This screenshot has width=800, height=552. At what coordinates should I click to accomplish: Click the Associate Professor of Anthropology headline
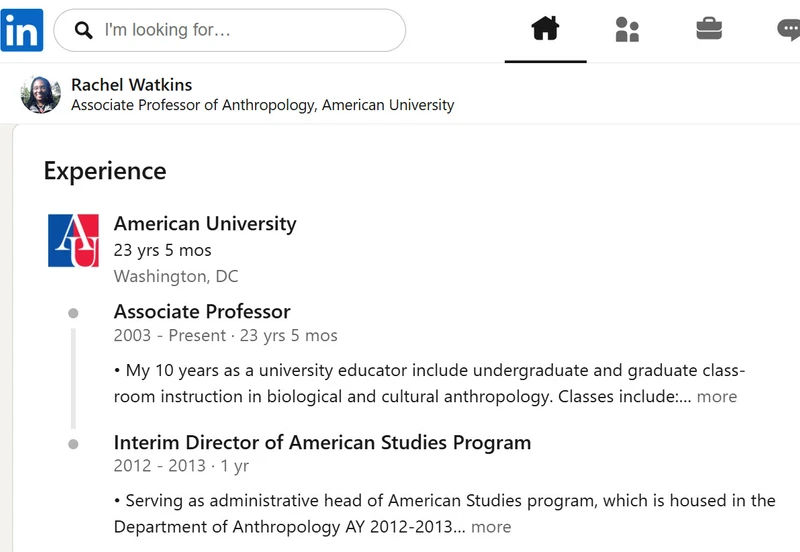point(263,105)
